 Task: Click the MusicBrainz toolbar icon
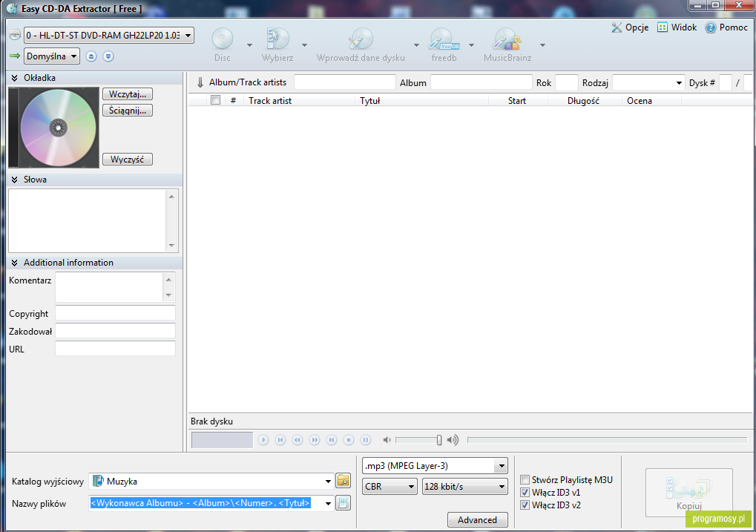(507, 39)
